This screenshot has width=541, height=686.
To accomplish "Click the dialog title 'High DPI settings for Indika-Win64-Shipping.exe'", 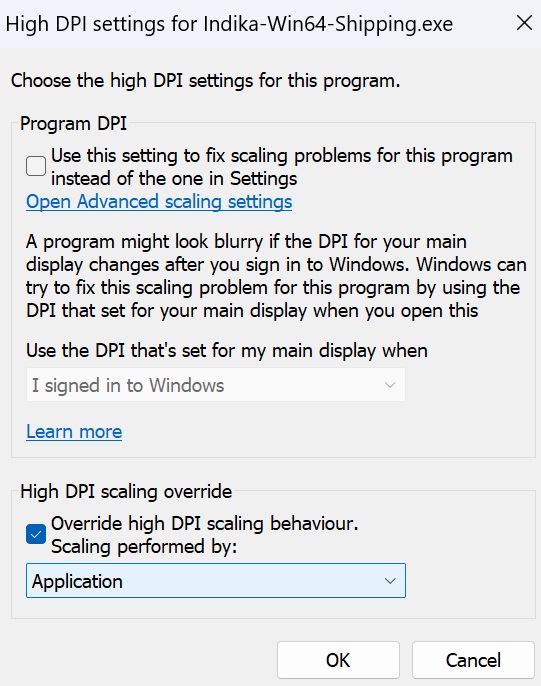I will 229,24.
